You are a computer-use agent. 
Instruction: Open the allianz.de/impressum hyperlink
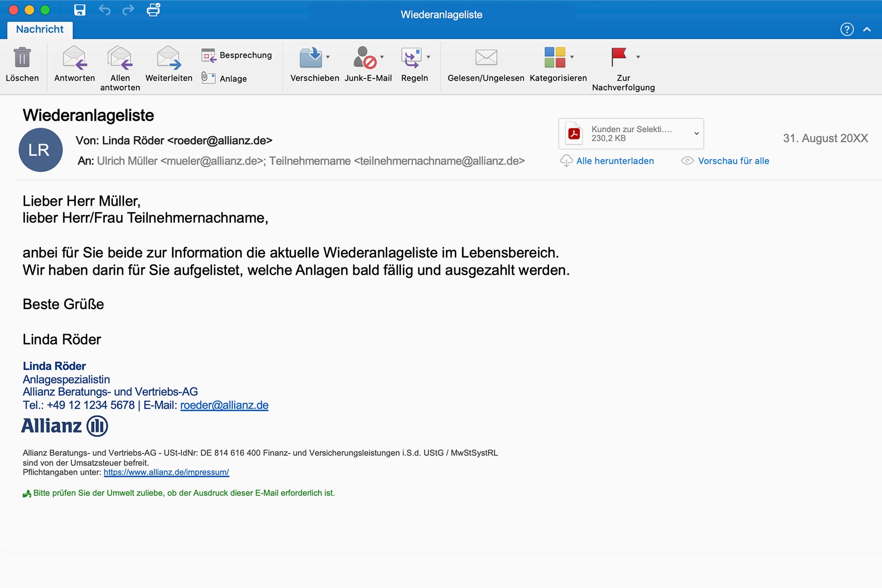(x=166, y=472)
